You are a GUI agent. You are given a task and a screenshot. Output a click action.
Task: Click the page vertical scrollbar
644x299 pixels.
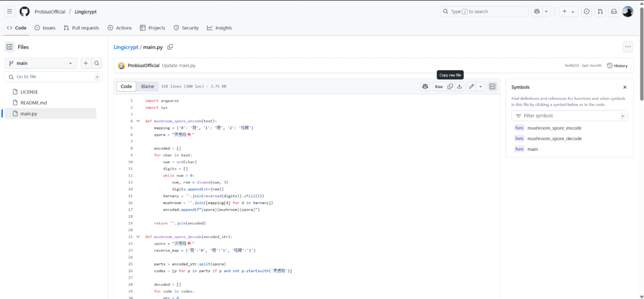click(642, 53)
